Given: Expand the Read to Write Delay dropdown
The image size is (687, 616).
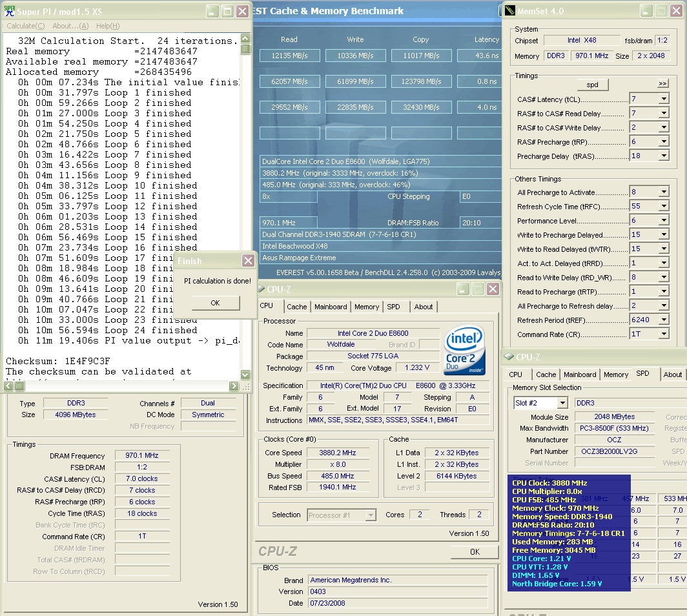Looking at the screenshot, I should pos(664,277).
